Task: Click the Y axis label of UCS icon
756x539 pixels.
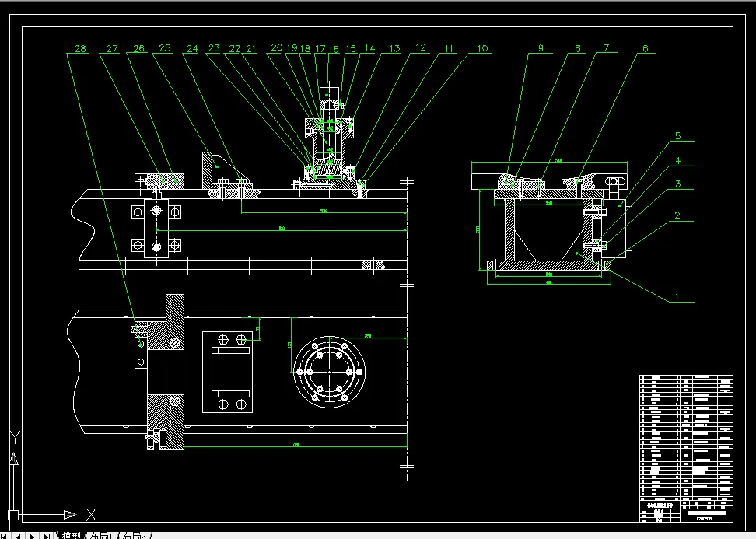Action: click(15, 438)
